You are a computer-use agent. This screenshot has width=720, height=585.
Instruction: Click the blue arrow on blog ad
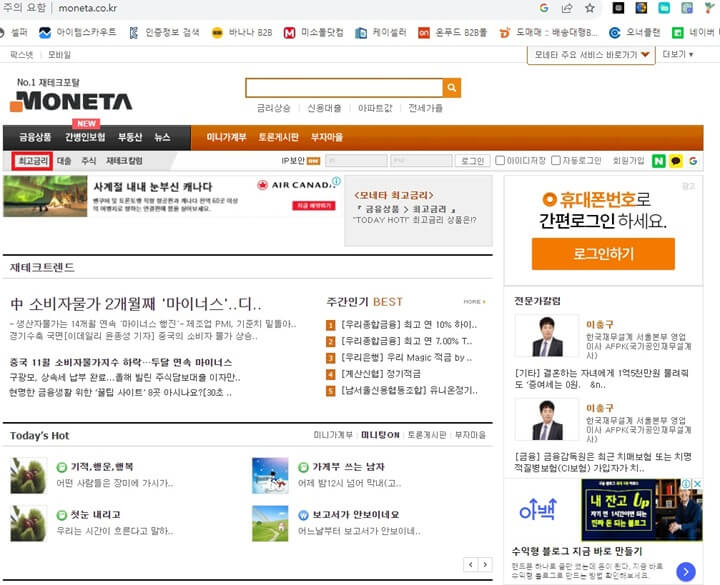pos(686,572)
